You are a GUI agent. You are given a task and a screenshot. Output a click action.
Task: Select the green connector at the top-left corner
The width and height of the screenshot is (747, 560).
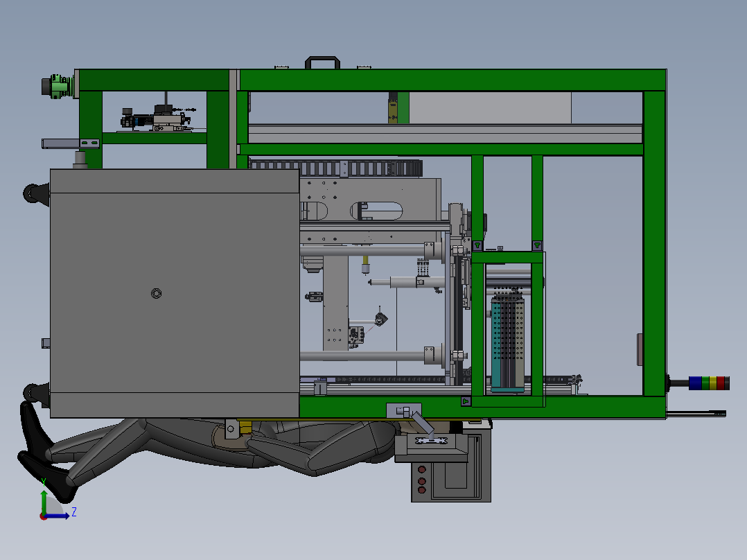pyautogui.click(x=59, y=86)
